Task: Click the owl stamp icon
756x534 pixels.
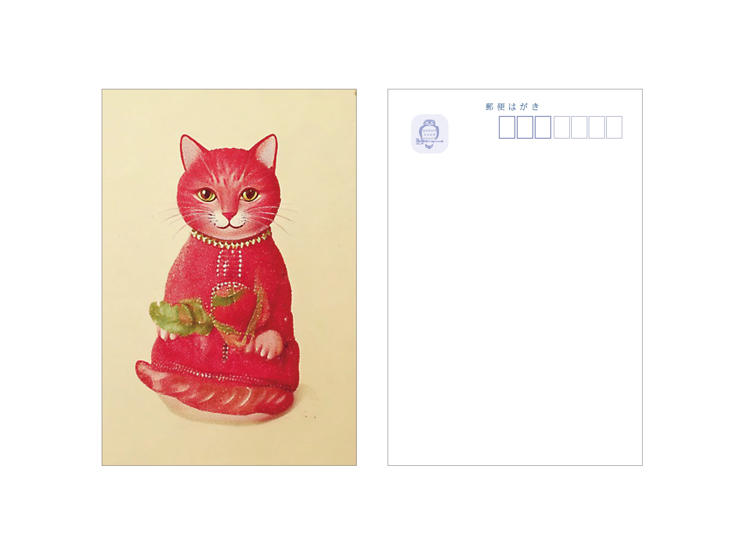Action: click(x=429, y=133)
